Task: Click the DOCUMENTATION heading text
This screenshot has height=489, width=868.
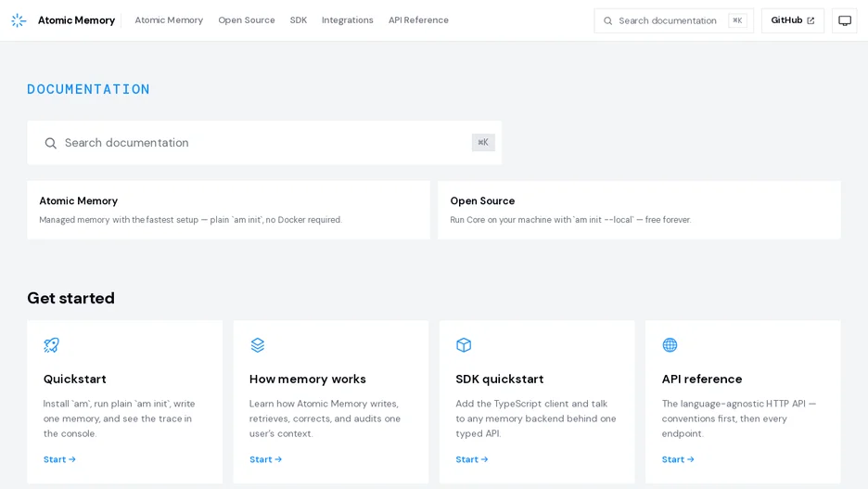Action: (89, 89)
